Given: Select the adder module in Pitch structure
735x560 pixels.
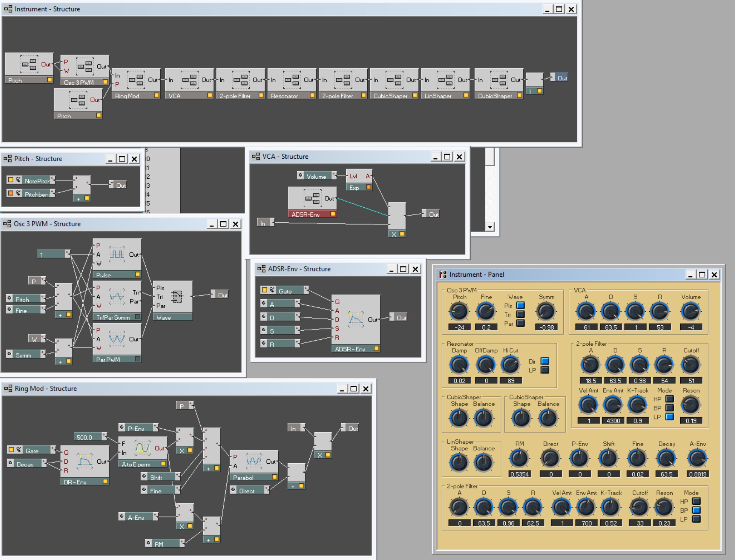Looking at the screenshot, I should click(82, 189).
